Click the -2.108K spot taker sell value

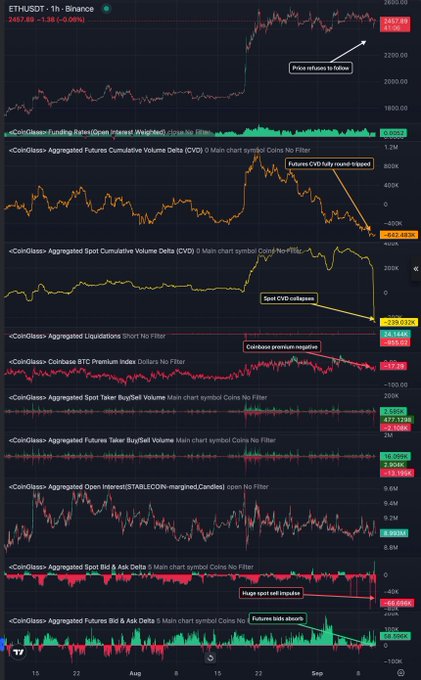tap(395, 428)
